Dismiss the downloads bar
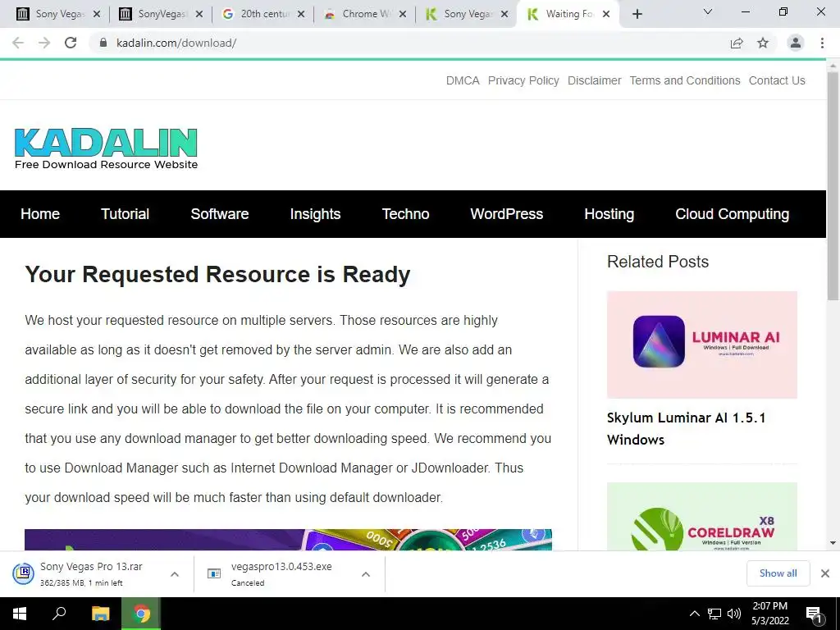 [x=825, y=573]
